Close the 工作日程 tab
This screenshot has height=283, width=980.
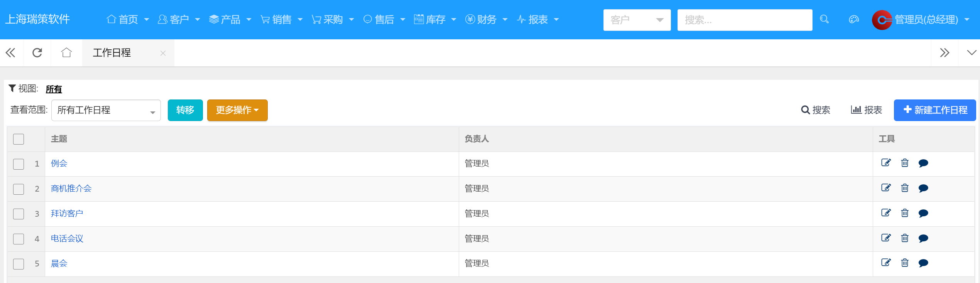tap(163, 53)
